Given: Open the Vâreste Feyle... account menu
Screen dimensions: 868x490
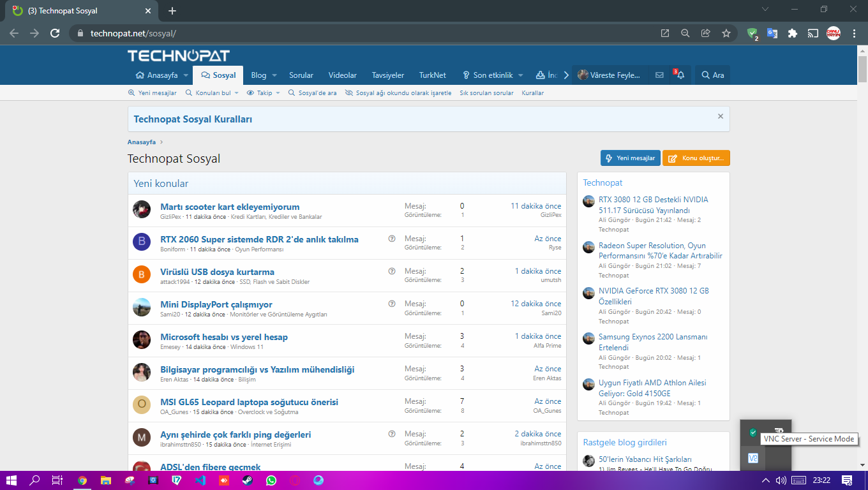Looking at the screenshot, I should click(609, 75).
